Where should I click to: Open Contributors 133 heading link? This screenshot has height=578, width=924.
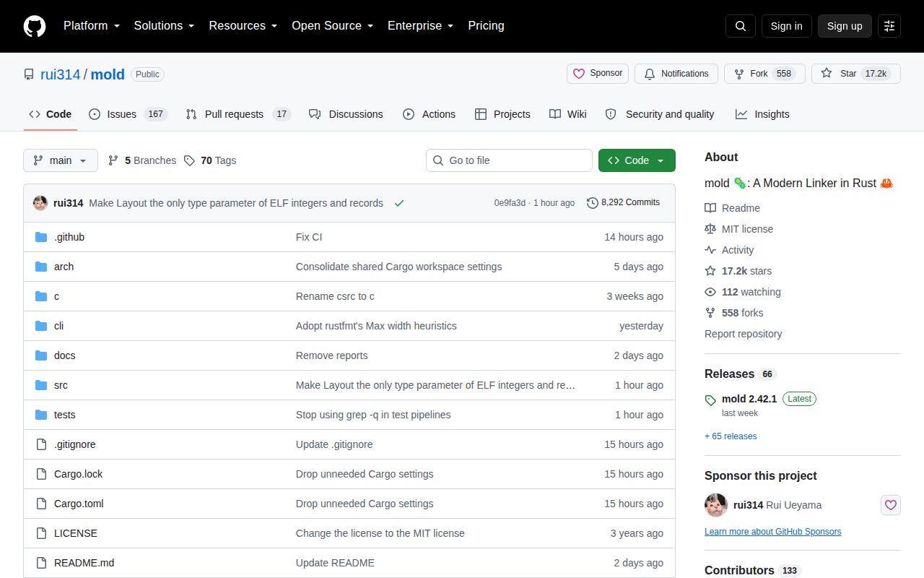point(753,571)
